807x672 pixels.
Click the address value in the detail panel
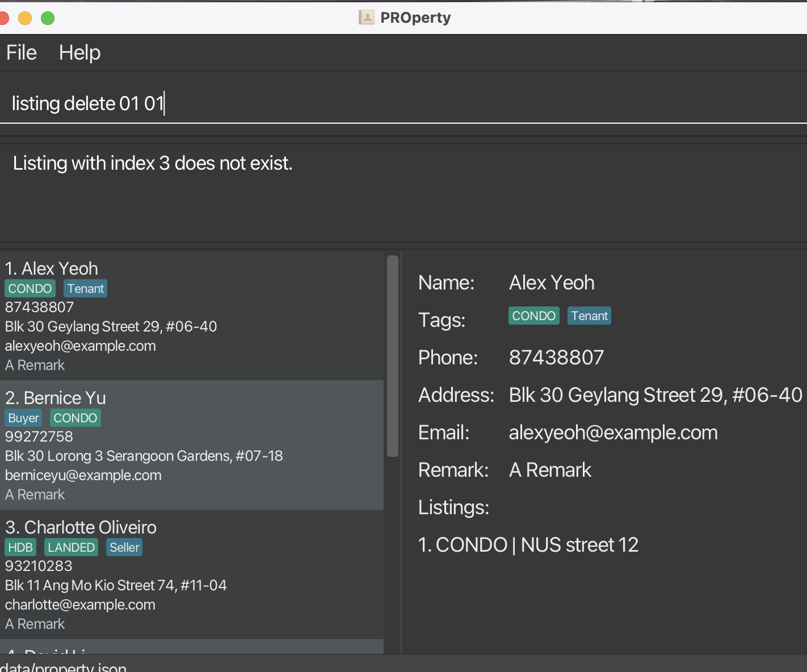click(x=655, y=395)
